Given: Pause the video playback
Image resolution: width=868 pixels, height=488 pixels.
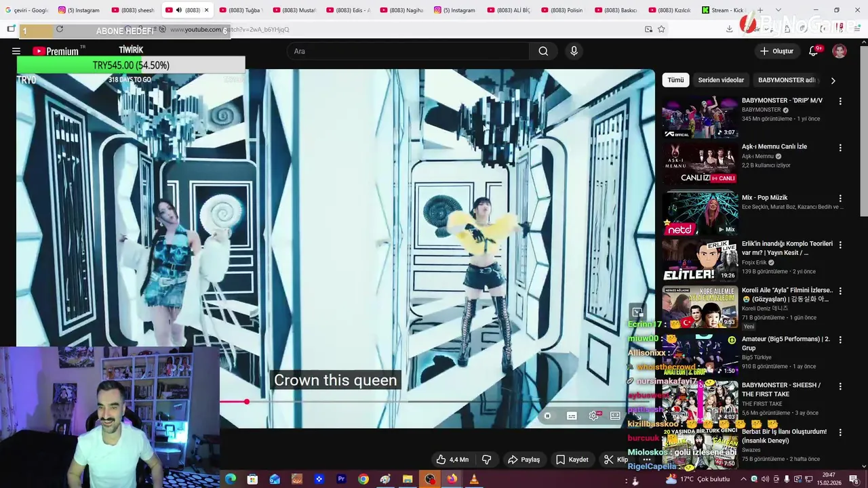Looking at the screenshot, I should [547, 415].
